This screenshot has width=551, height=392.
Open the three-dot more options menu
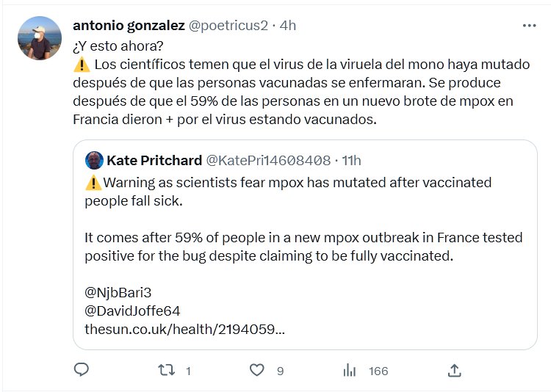click(x=529, y=25)
